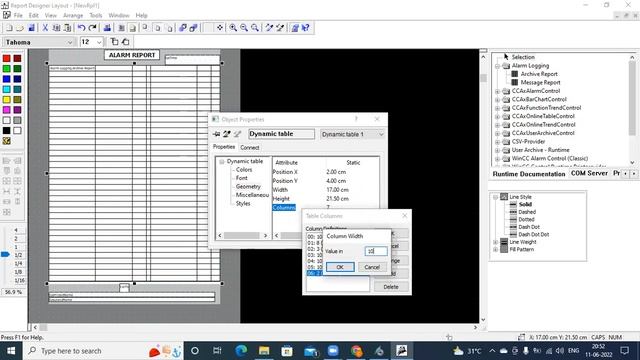Expand the CCAxOnlineTrendControl node

497,125
